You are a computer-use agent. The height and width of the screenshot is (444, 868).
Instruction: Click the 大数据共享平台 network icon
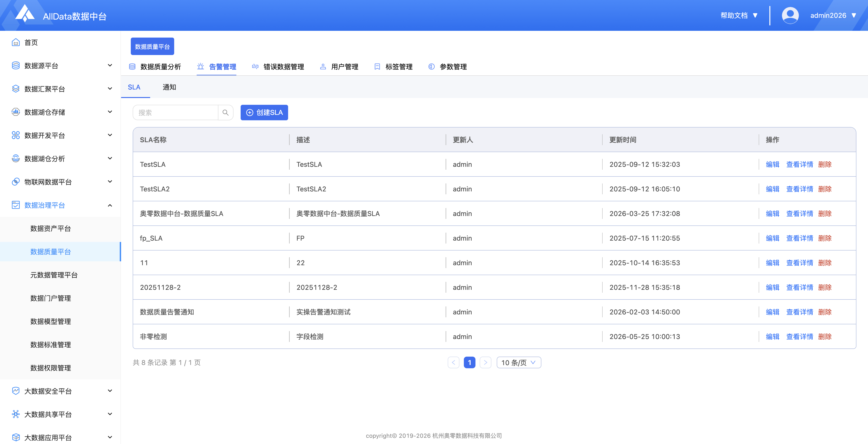15,414
